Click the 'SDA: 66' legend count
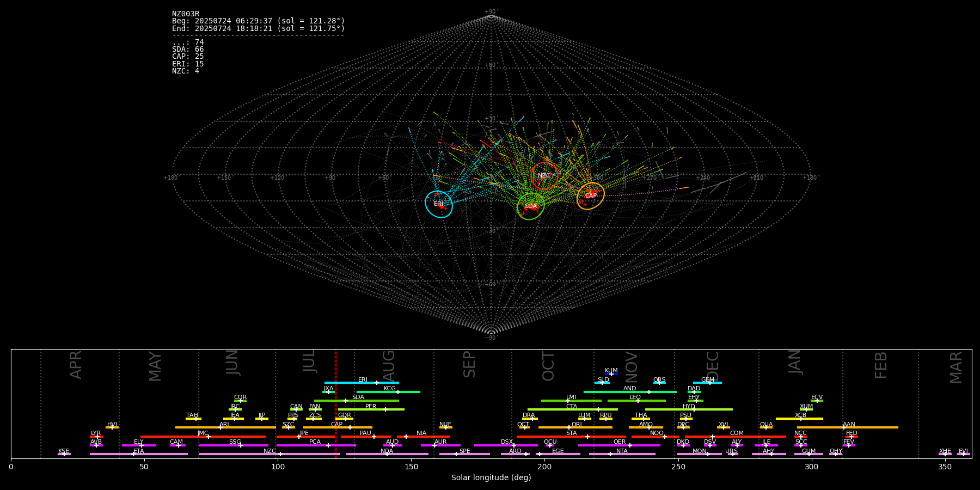 click(x=188, y=50)
